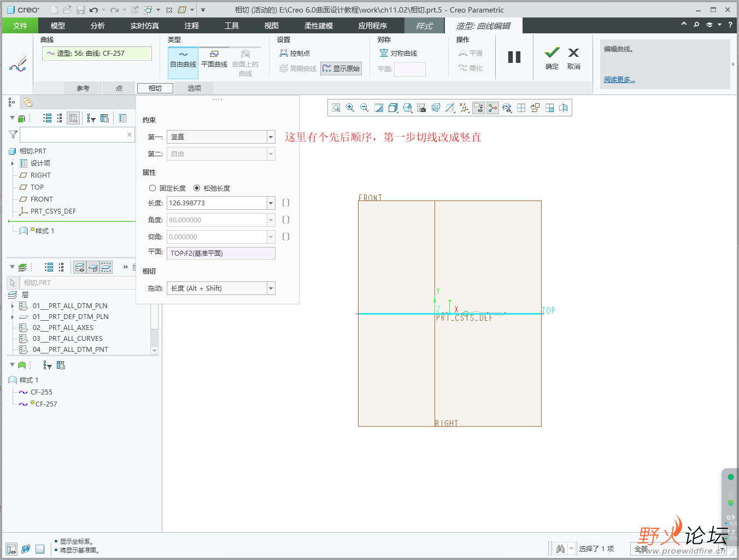This screenshot has height=560, width=739.
Task: Click the Repaint icon in graphics toolbar
Action: point(379,108)
